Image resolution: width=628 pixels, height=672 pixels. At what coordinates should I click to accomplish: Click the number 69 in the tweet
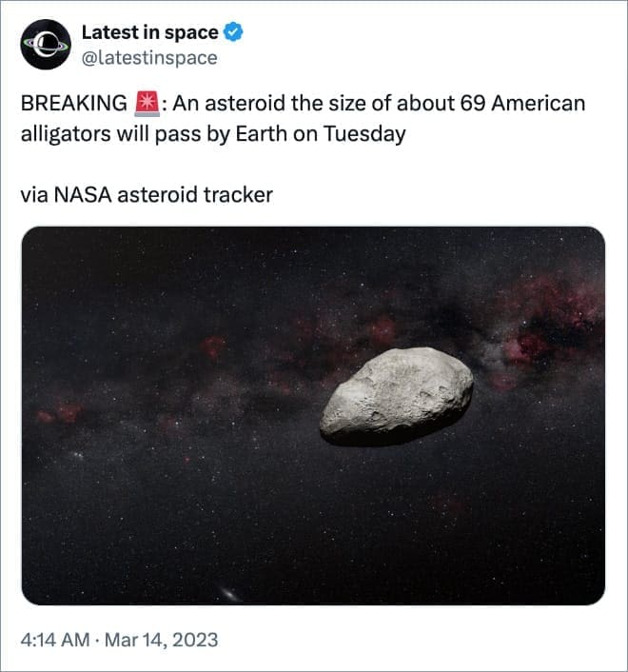coord(473,104)
